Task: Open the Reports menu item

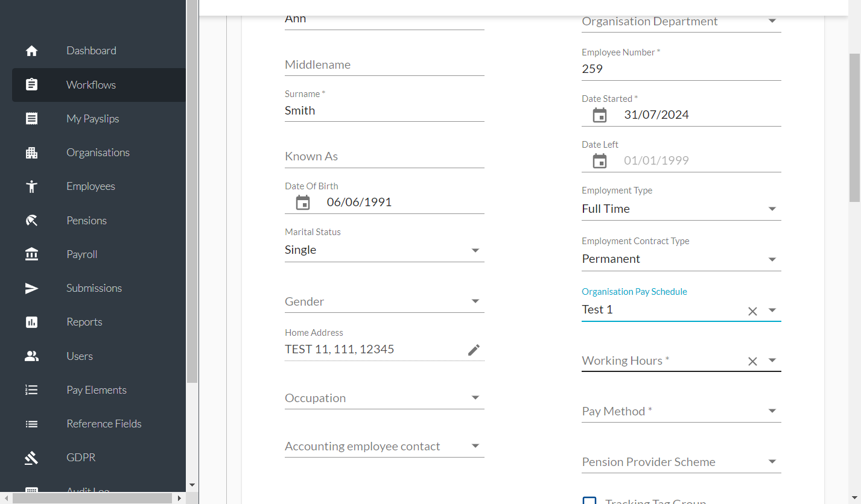Action: [99, 322]
